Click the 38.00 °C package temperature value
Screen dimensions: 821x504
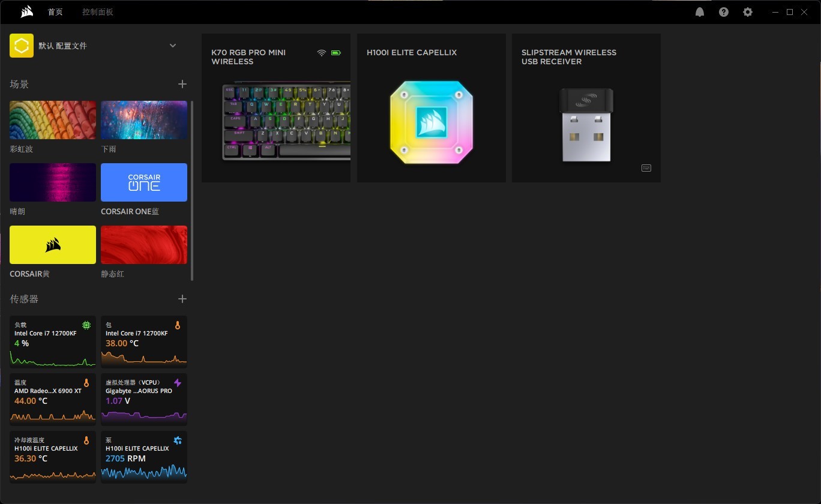click(122, 343)
